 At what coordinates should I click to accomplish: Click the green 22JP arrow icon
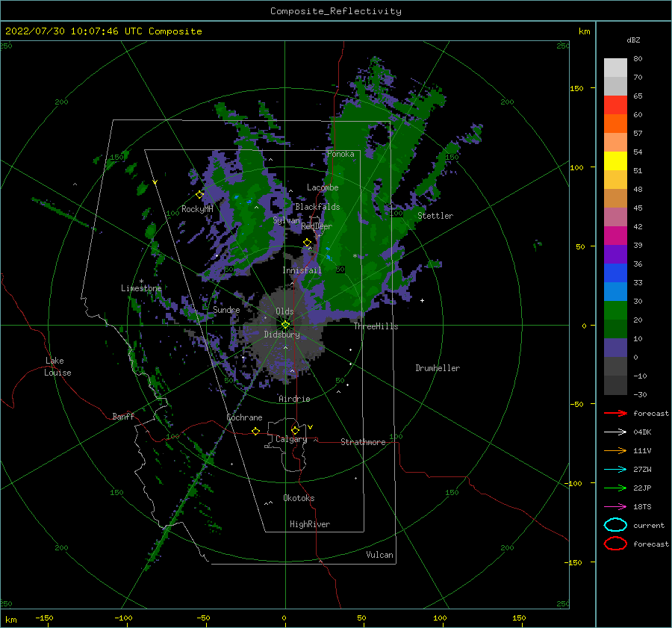click(x=615, y=488)
